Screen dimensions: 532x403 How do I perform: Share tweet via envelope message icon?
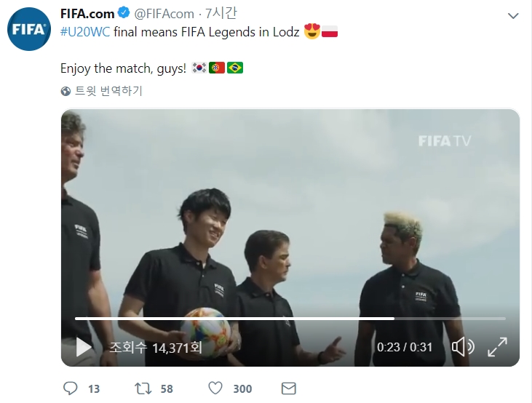[289, 388]
